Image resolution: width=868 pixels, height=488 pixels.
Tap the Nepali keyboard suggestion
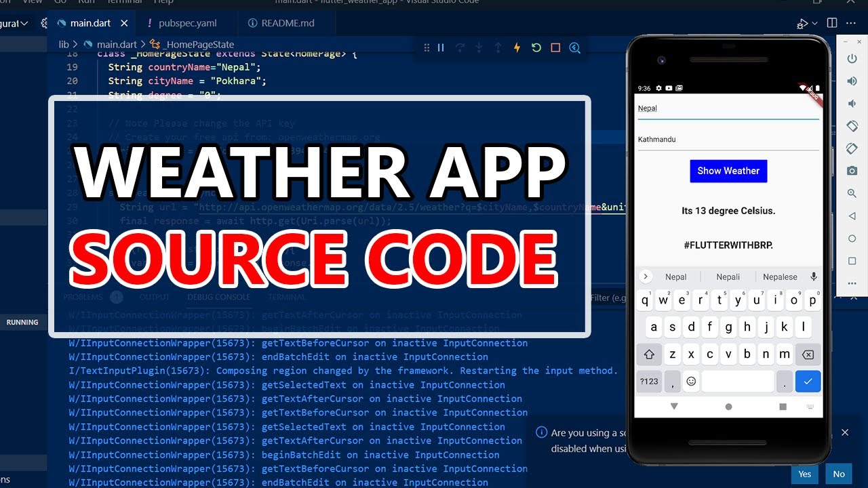tap(728, 277)
